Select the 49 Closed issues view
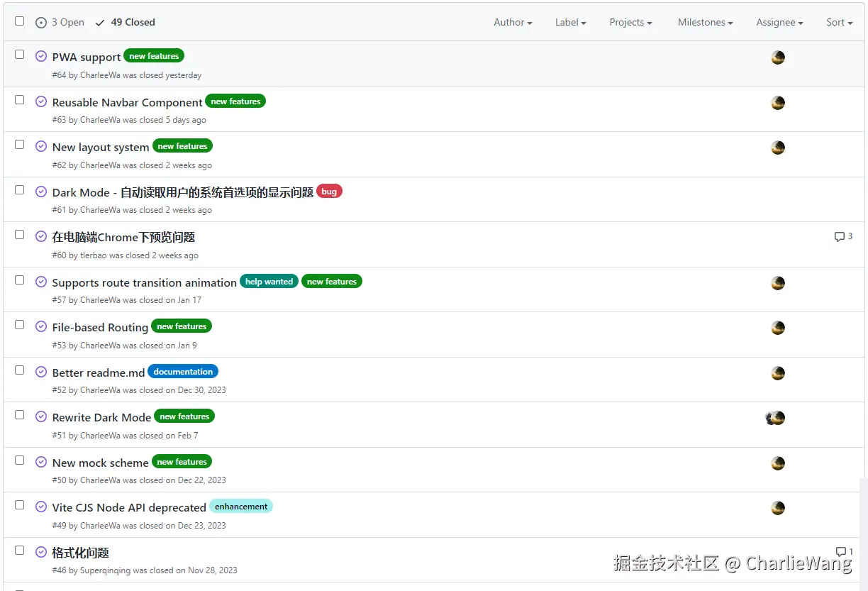 point(132,22)
